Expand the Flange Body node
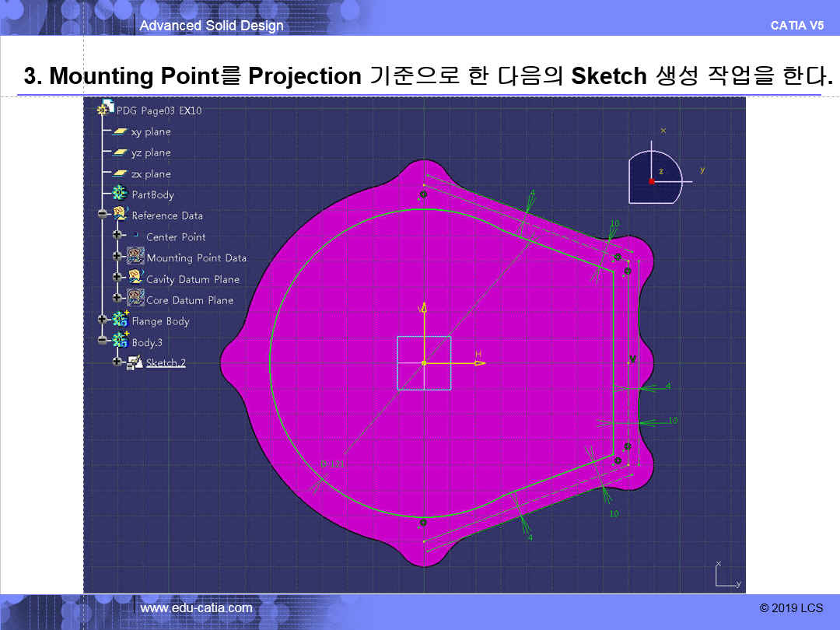This screenshot has height=630, width=840. pos(102,320)
